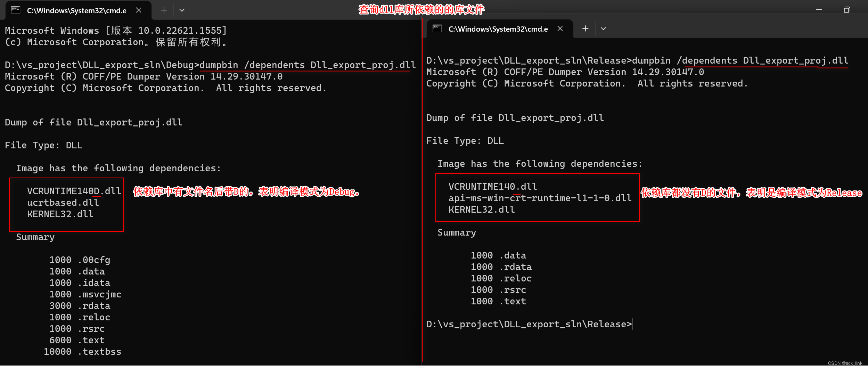
Task: Click '6000 .text' line in Debug summary
Action: pyautogui.click(x=77, y=340)
